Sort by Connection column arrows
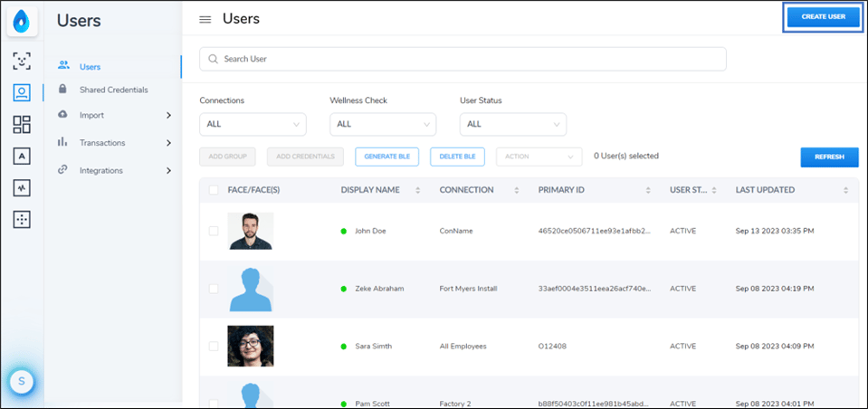Image resolution: width=868 pixels, height=409 pixels. coord(517,190)
